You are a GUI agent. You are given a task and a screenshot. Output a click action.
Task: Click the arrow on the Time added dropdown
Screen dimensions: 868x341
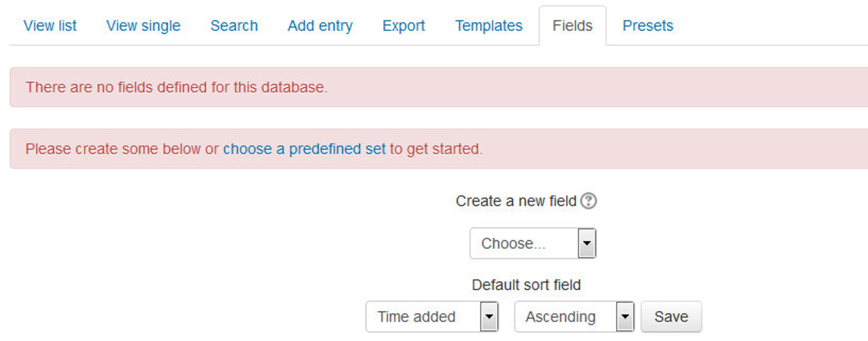click(x=490, y=316)
